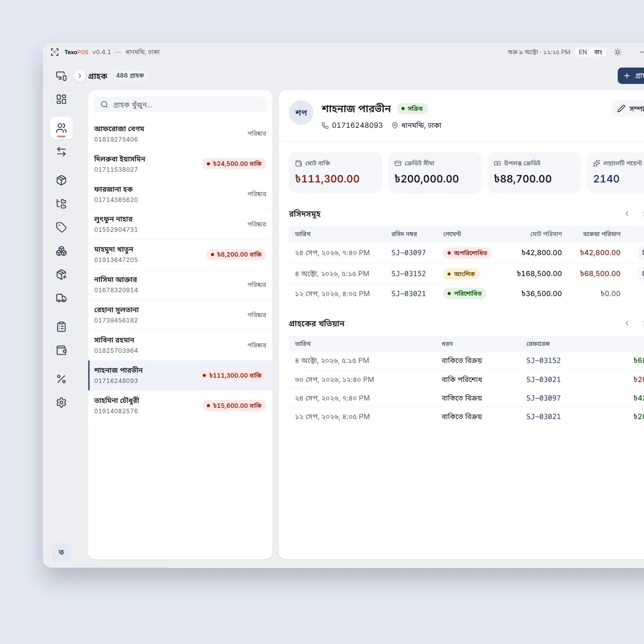Toggle the sun theme icon in title bar
This screenshot has width=644, height=644.
pos(618,52)
